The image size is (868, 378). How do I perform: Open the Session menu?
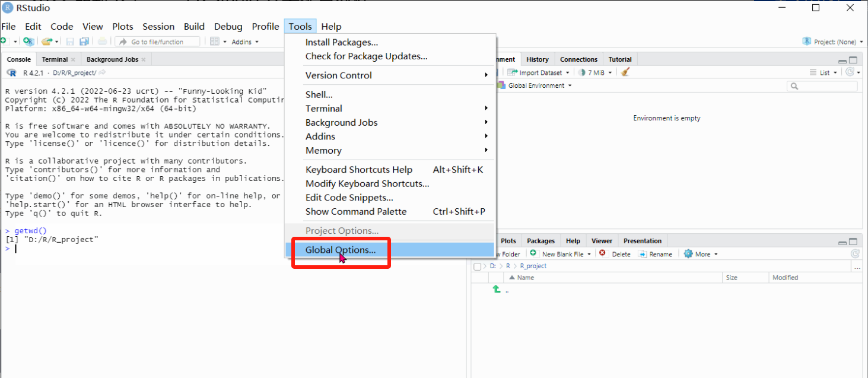point(158,26)
